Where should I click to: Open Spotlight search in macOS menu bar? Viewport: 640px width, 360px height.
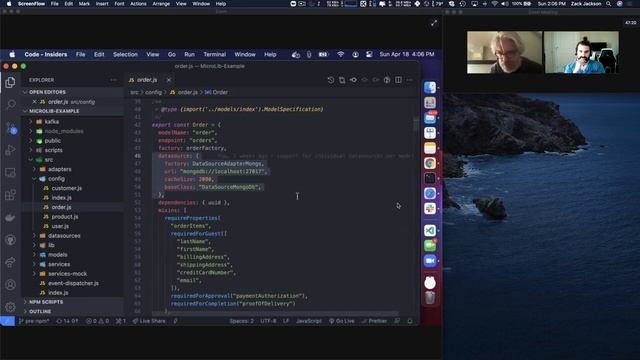click(x=609, y=4)
